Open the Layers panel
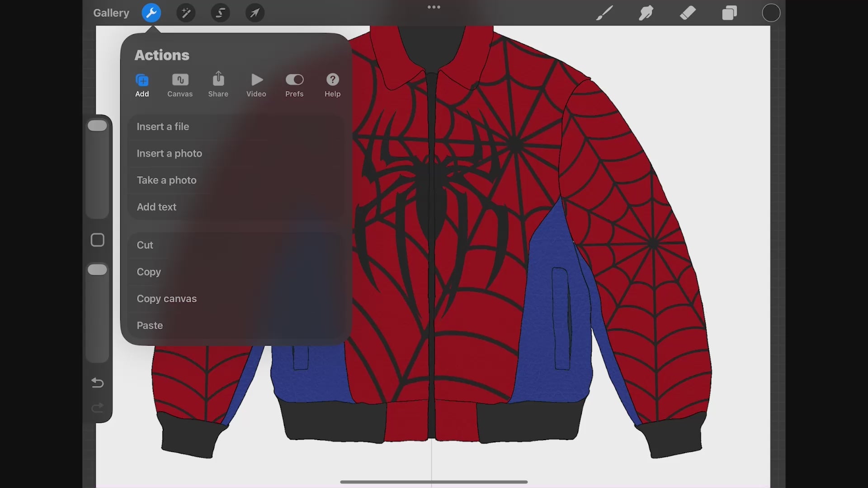The width and height of the screenshot is (868, 488). pyautogui.click(x=729, y=13)
